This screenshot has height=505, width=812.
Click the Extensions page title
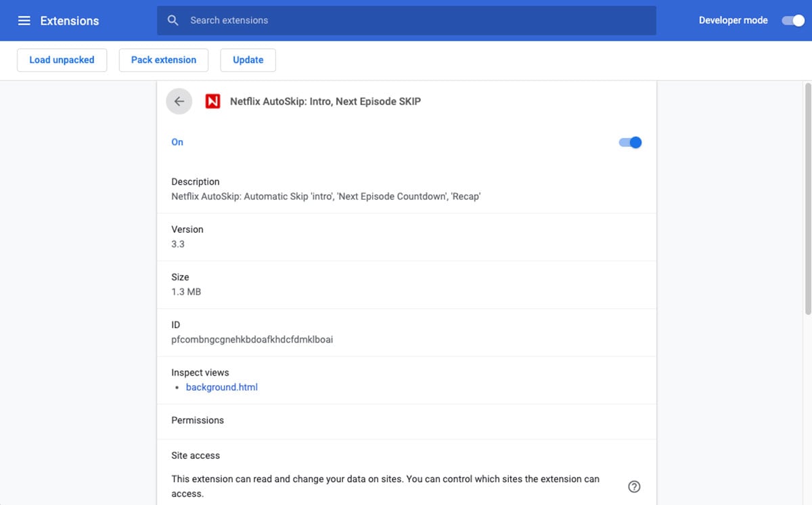coord(70,20)
